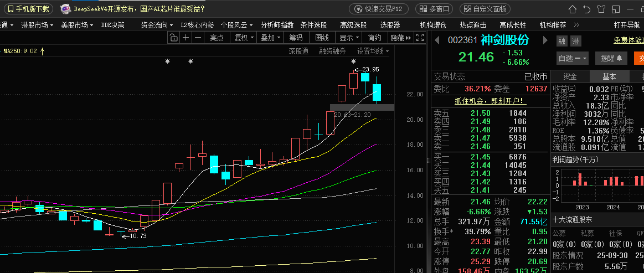Click the 多窗口 multi-window button

(x=434, y=9)
